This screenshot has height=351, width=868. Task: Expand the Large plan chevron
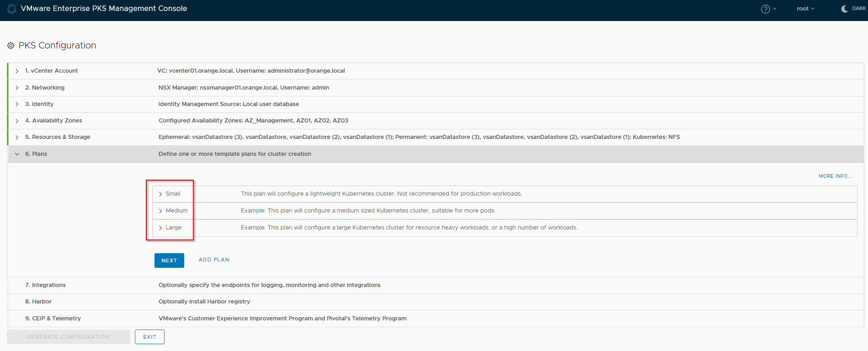point(160,228)
